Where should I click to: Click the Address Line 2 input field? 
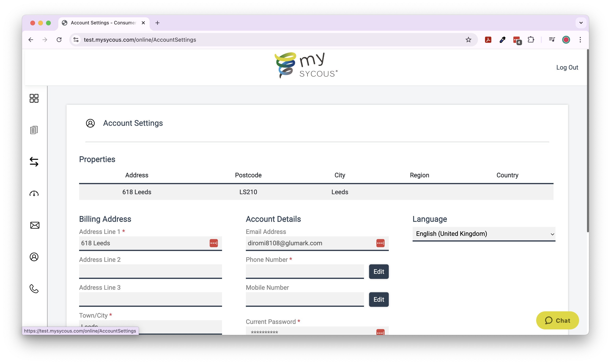pos(150,271)
